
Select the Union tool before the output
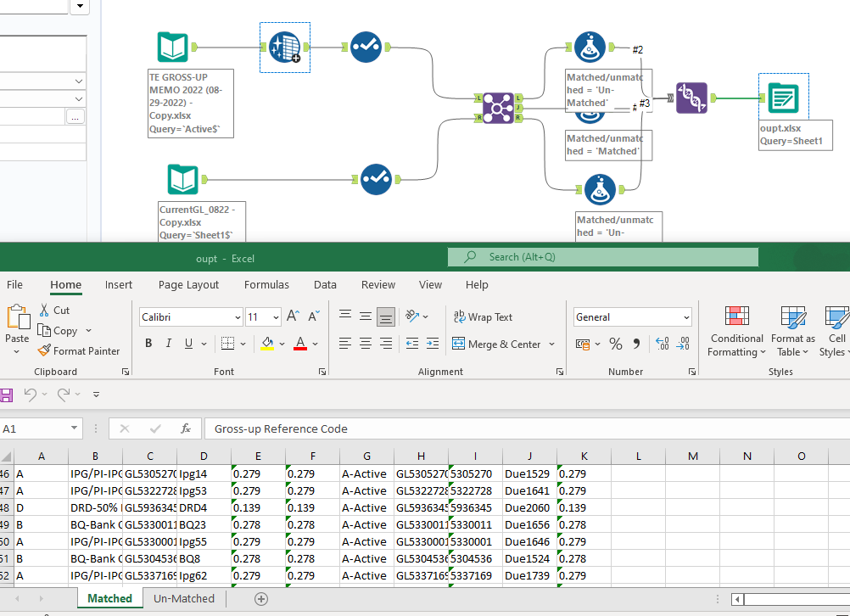(x=691, y=99)
